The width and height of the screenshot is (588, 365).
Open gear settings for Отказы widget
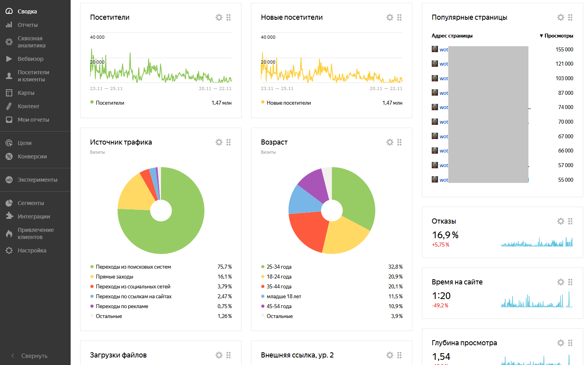561,221
